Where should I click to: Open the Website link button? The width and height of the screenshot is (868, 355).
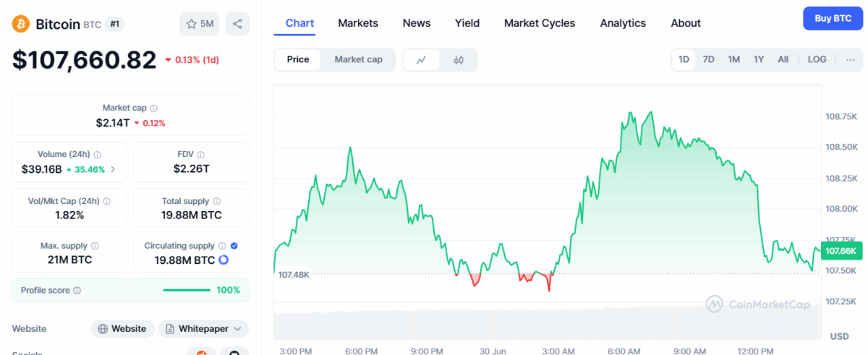[123, 329]
